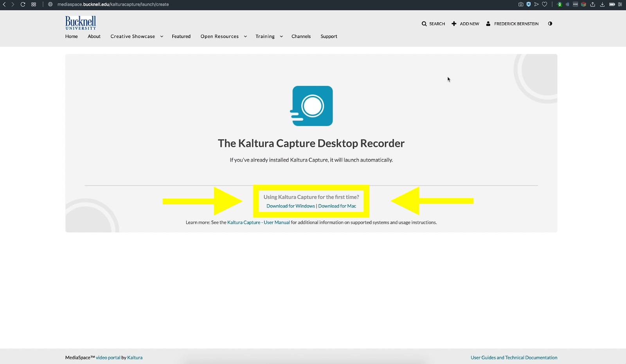Click the Download for Windows link
This screenshot has width=626, height=364.
291,206
